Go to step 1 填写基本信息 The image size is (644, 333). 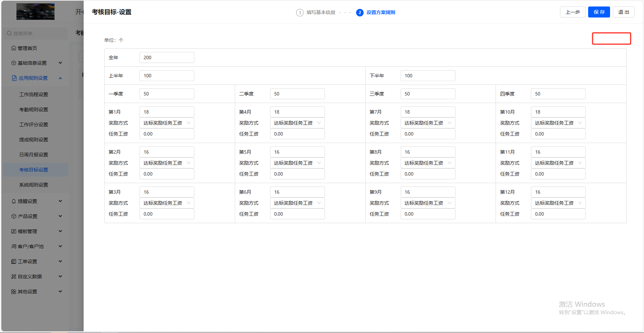click(316, 13)
